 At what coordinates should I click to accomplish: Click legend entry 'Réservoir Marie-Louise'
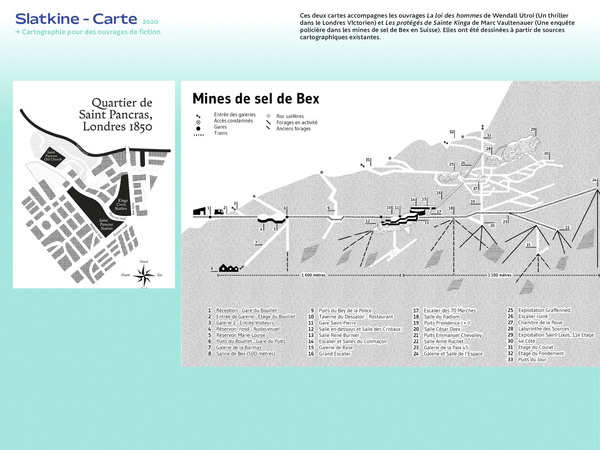click(x=241, y=335)
